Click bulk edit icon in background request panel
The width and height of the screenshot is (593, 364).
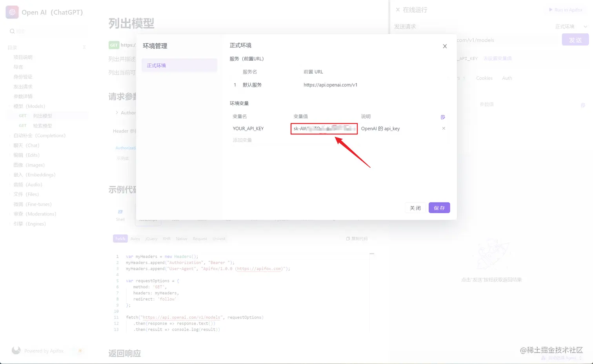tap(583, 105)
